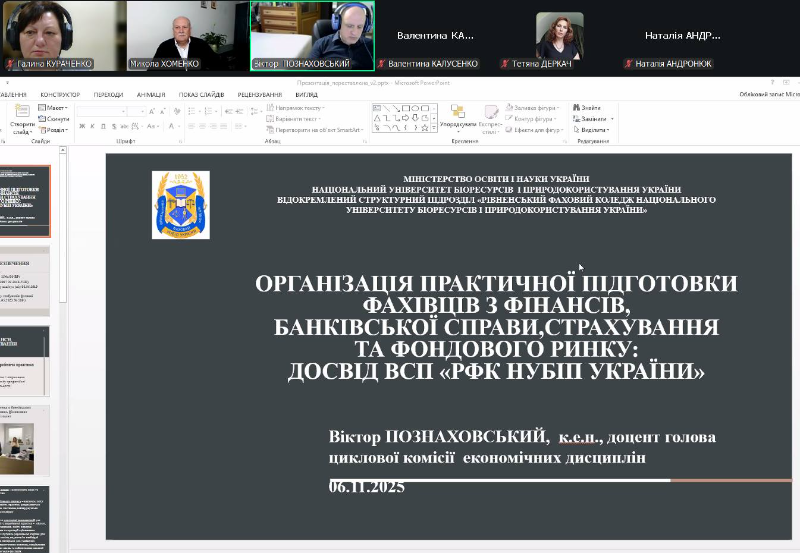Image resolution: width=800 pixels, height=553 pixels.
Task: Select Віктор ПОЗНАХОВСЬКИЙ's video tile
Action: point(312,35)
